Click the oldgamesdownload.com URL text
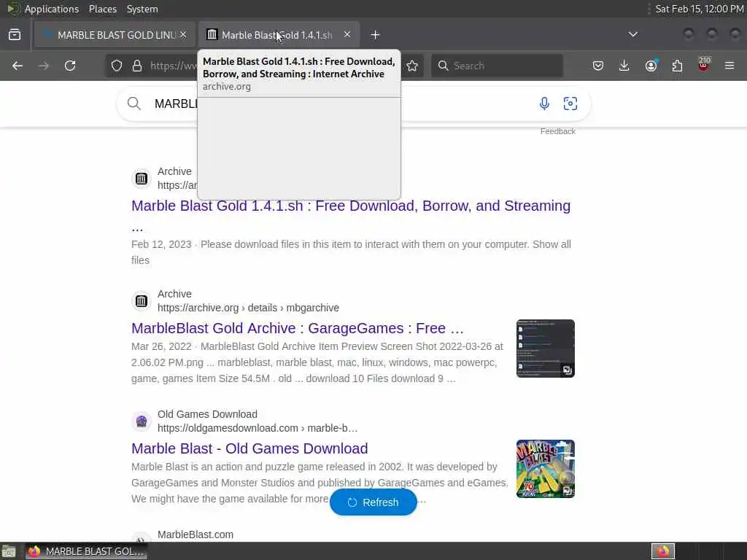The height and width of the screenshot is (560, 747). click(x=258, y=428)
